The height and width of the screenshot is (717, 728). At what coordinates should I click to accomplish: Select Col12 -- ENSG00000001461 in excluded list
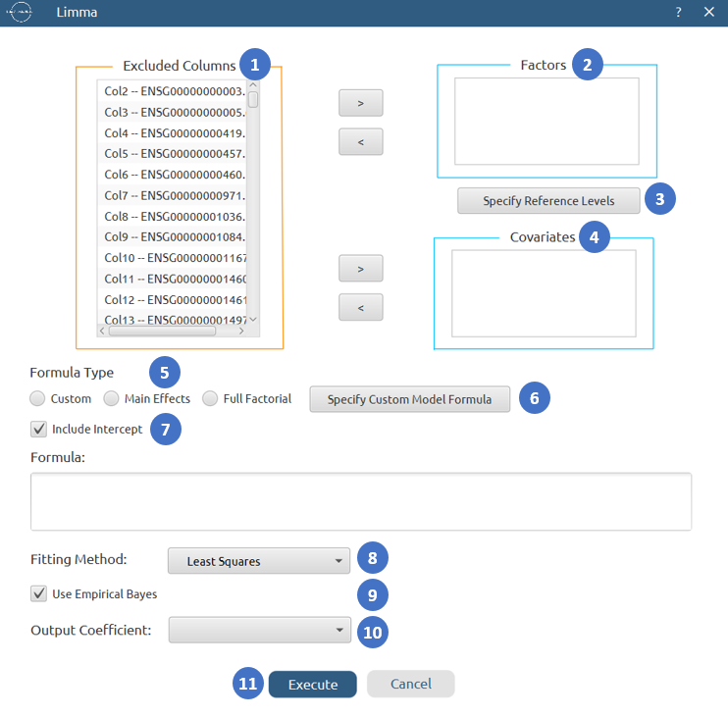pyautogui.click(x=173, y=300)
